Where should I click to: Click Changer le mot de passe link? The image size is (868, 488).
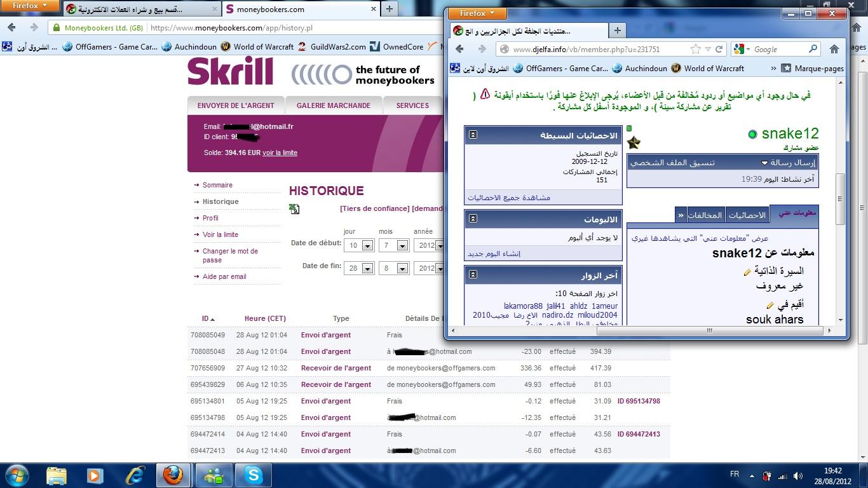click(x=230, y=255)
